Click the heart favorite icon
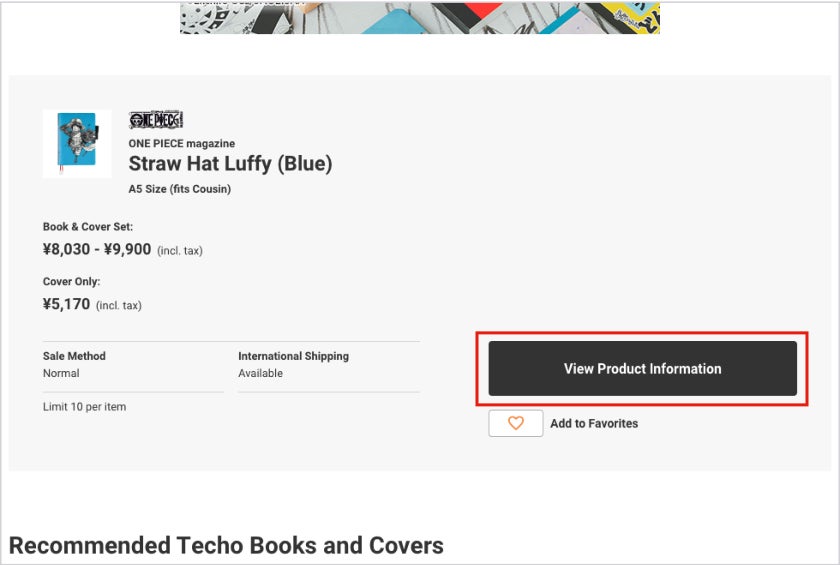 516,423
